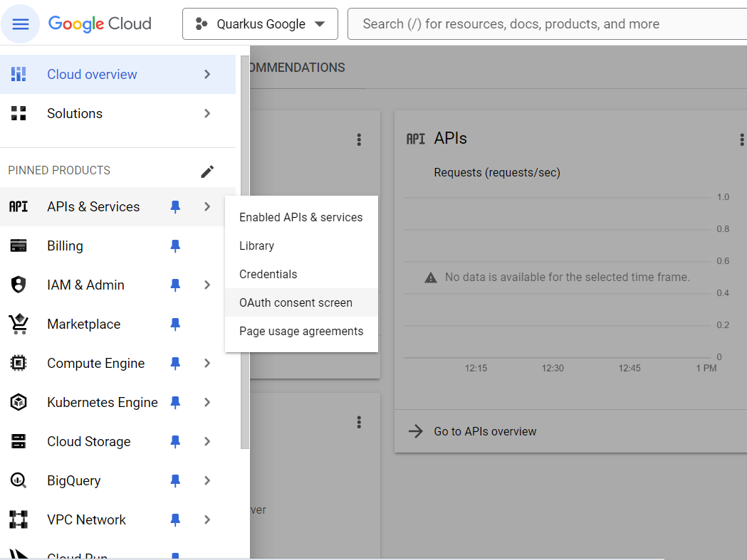The width and height of the screenshot is (747, 560).
Task: Open the Quarkus Google project selector
Action: (260, 23)
